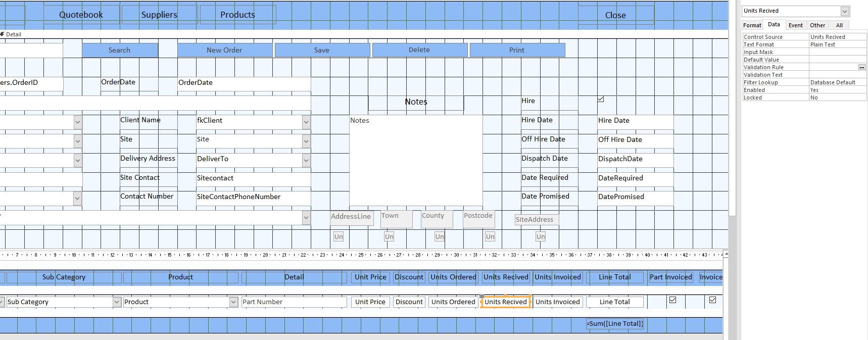Select the Discount detail text box
This screenshot has height=340, width=868.
(409, 302)
